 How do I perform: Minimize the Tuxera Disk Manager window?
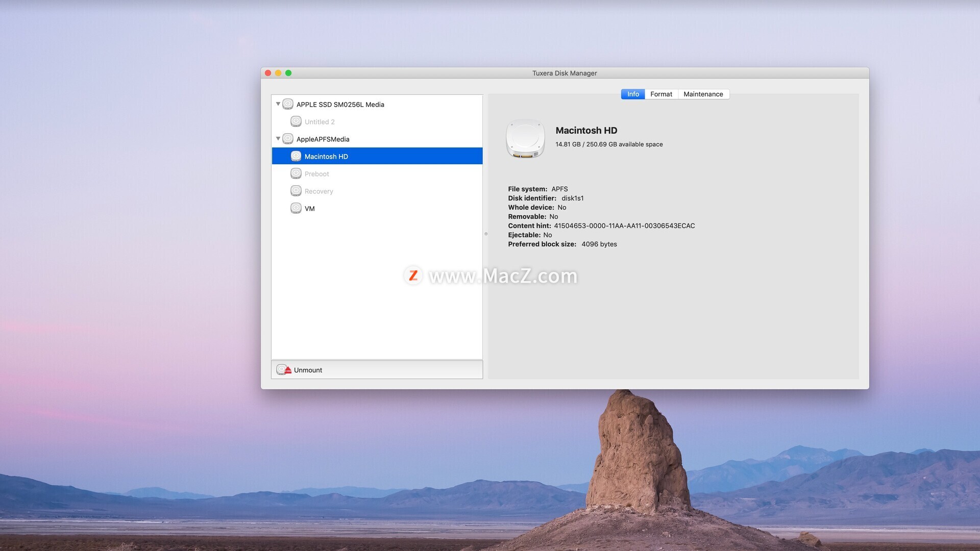(278, 73)
